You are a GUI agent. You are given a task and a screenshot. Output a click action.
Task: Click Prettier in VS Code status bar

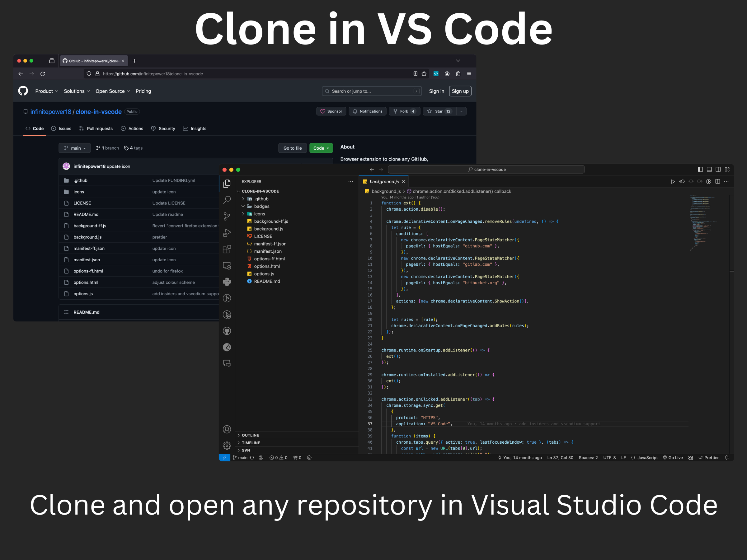coord(708,458)
